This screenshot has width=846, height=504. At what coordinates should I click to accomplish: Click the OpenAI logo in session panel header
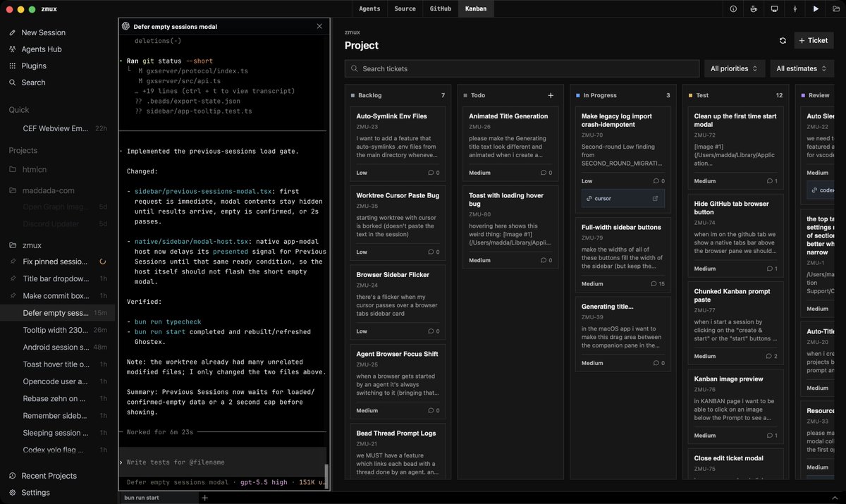pos(126,26)
